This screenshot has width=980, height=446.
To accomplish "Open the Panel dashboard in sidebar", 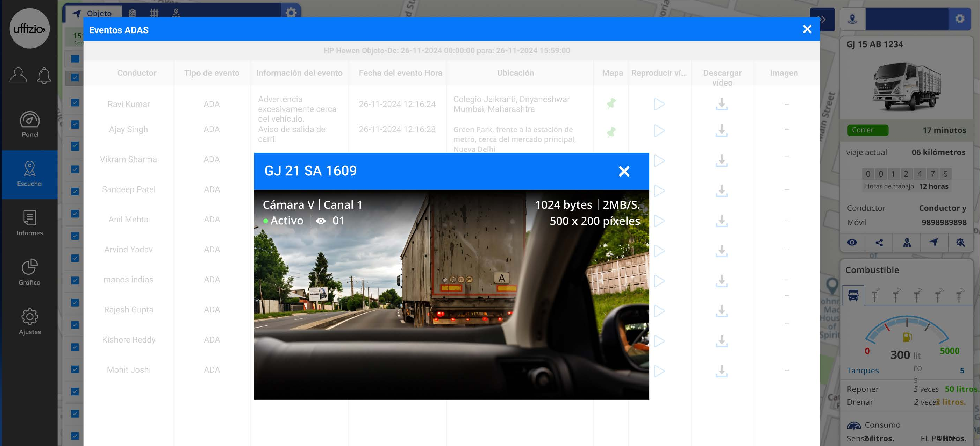I will coord(30,124).
